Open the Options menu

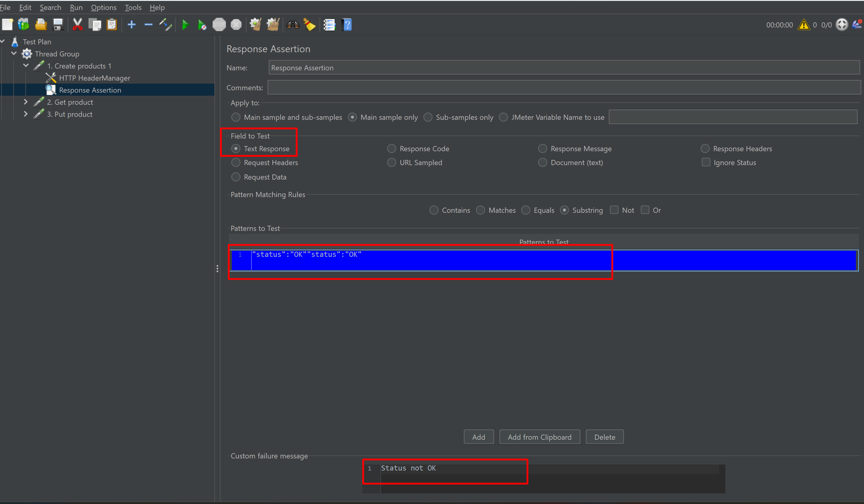[x=104, y=8]
